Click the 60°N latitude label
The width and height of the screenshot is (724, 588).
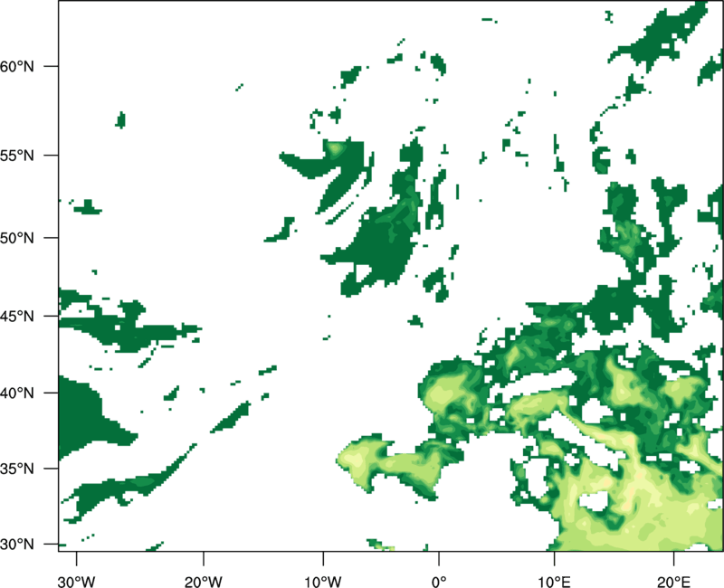17,66
